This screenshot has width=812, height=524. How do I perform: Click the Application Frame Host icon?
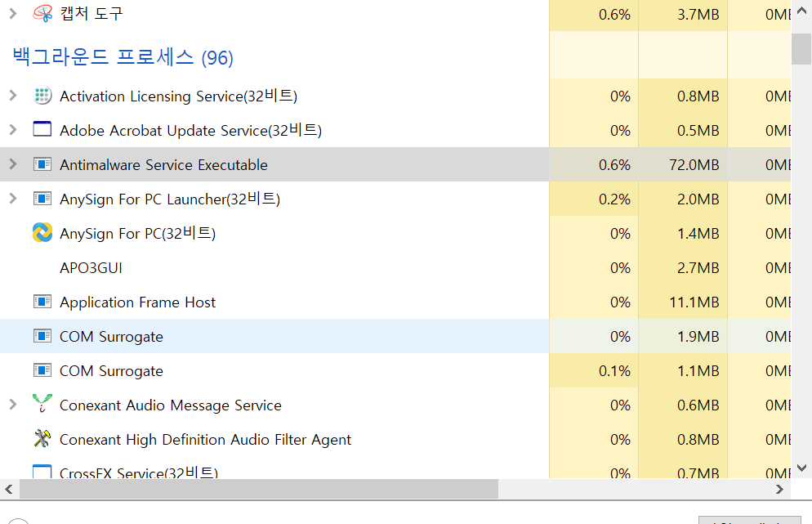point(42,302)
